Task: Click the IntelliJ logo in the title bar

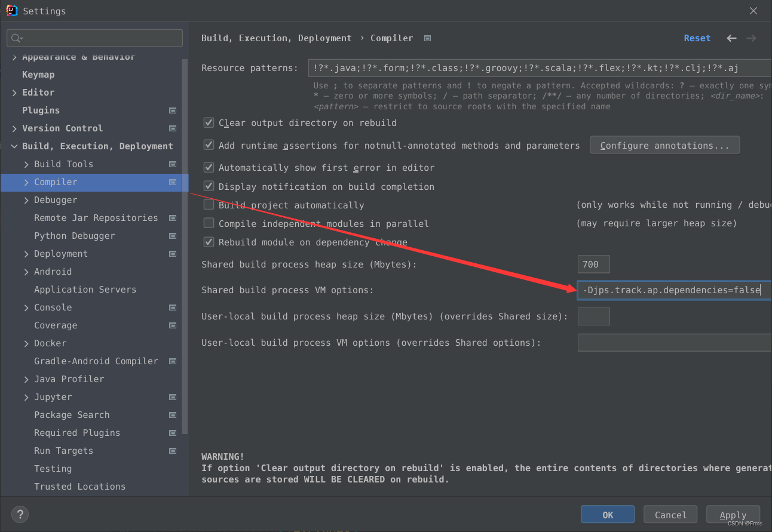Action: click(12, 10)
